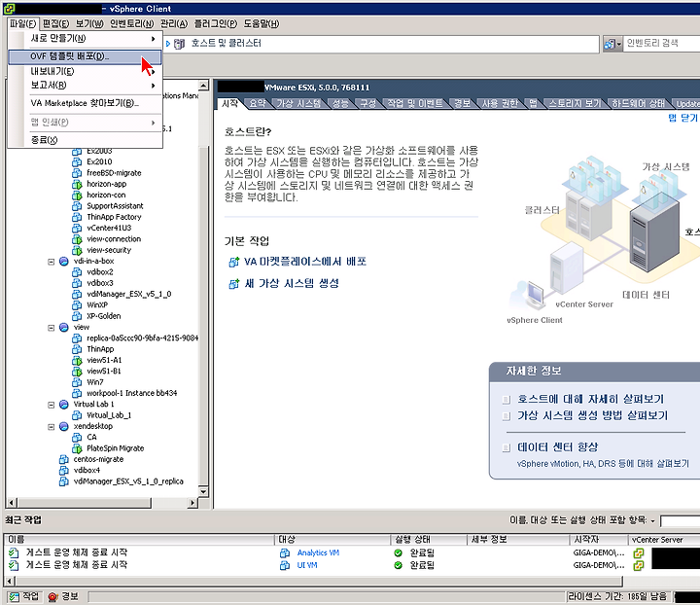Open 가상 시스템 생성 방법 살펴보기 link

pos(592,415)
